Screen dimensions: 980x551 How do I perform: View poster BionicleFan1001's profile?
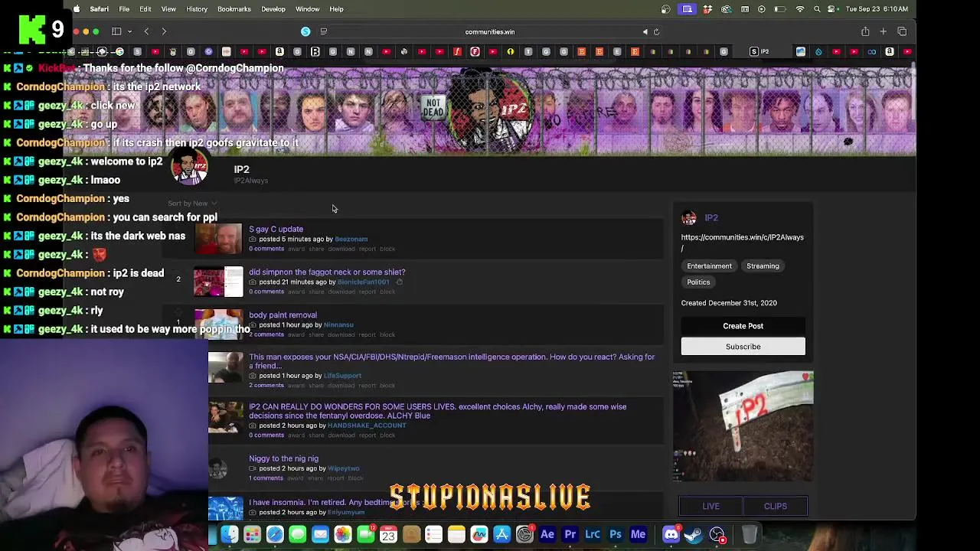point(363,282)
